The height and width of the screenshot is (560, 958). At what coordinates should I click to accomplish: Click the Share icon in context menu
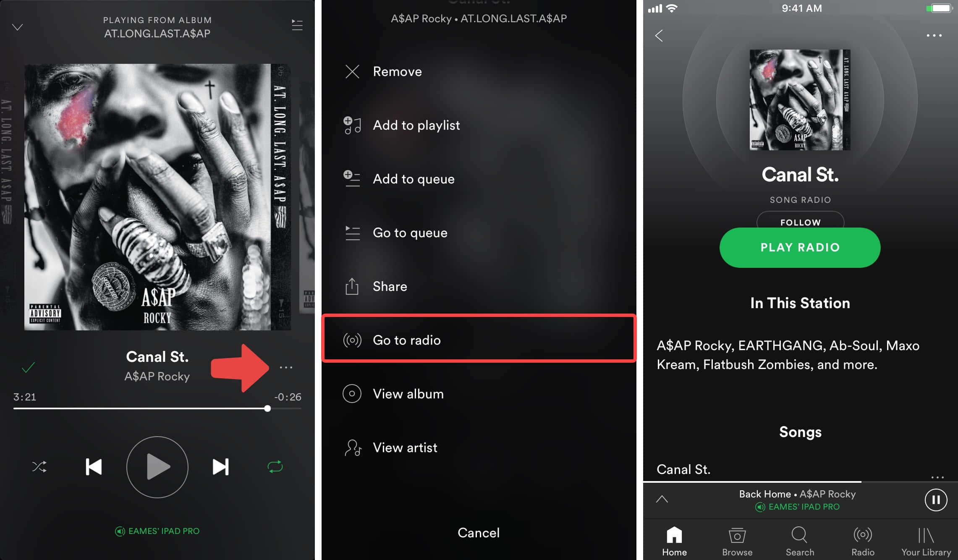point(351,286)
